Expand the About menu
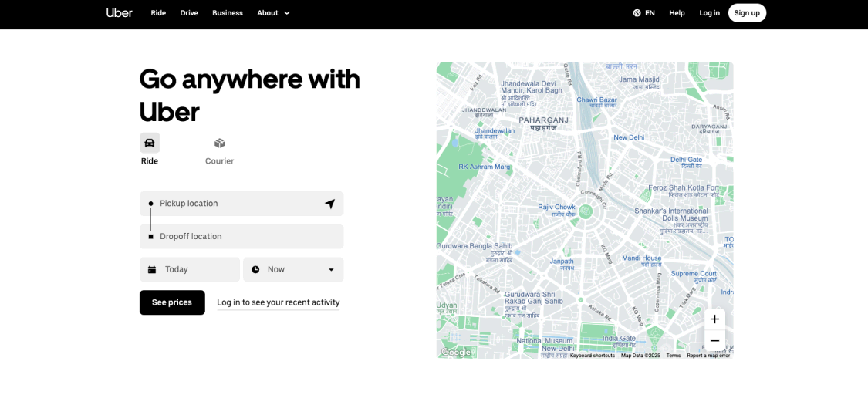Screen dimensions: 868x405 pyautogui.click(x=273, y=13)
